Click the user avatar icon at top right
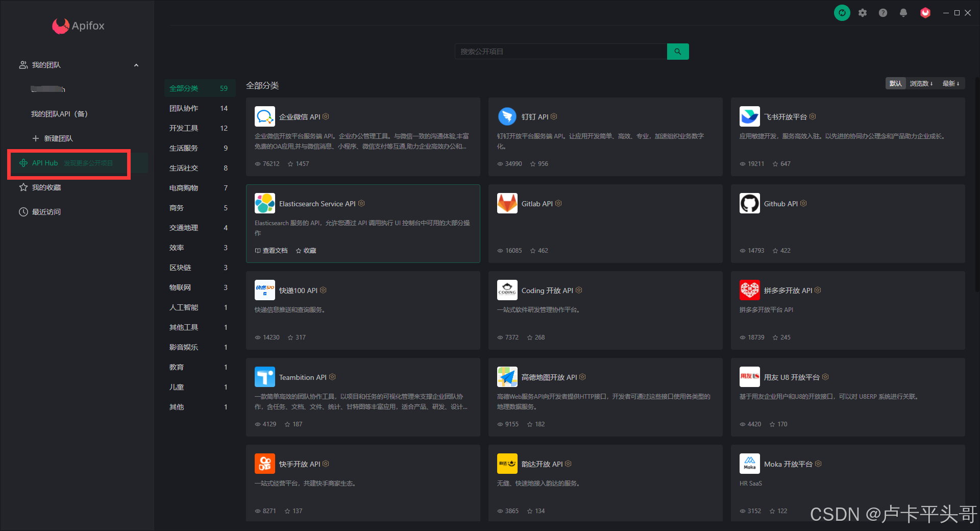 coord(925,13)
